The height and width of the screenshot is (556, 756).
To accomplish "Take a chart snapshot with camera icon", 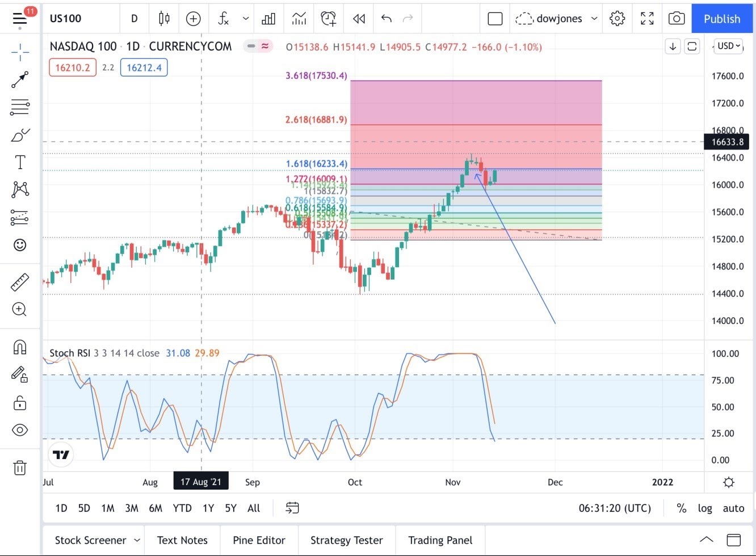I will (x=677, y=19).
